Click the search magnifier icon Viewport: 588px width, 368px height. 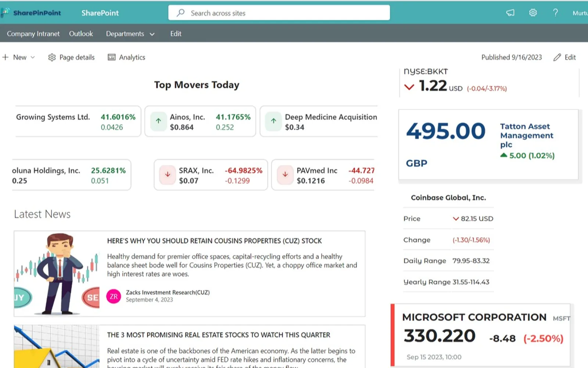pos(180,13)
